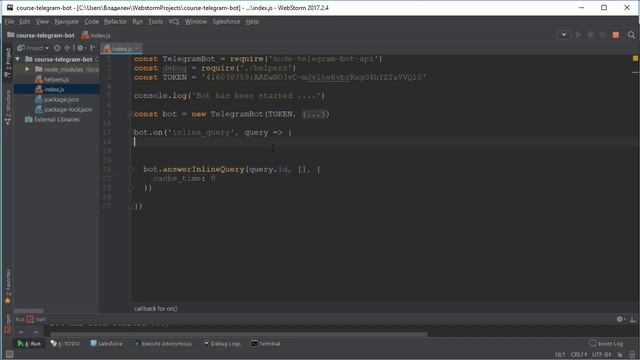Image resolution: width=640 pixels, height=360 pixels.
Task: Close the index.js editor tab
Action: tap(137, 49)
